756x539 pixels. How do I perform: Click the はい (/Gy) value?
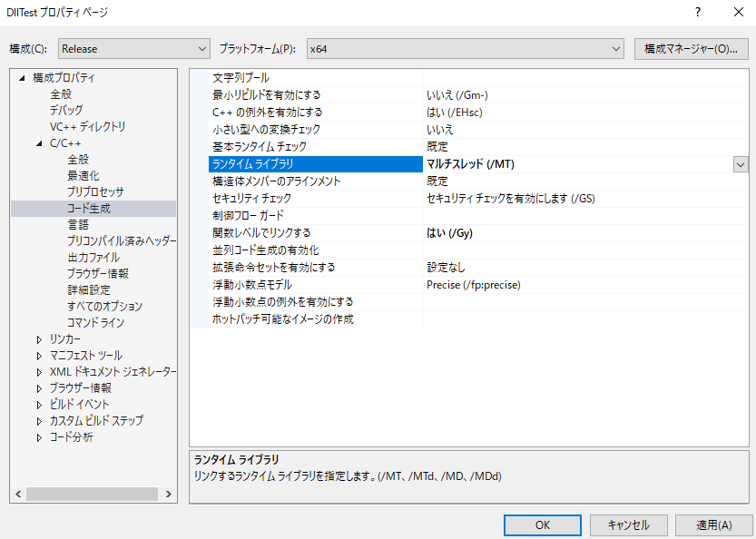click(449, 233)
